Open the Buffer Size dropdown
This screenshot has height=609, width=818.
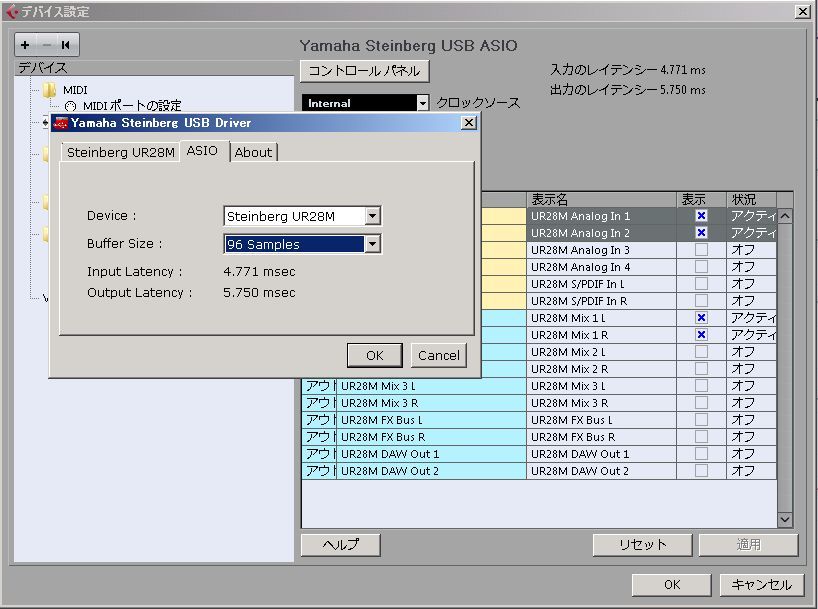372,244
